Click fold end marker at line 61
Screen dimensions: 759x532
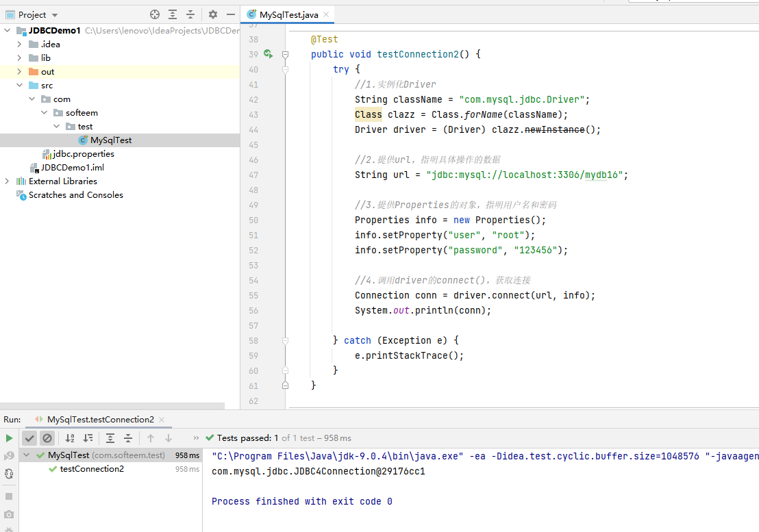[285, 385]
